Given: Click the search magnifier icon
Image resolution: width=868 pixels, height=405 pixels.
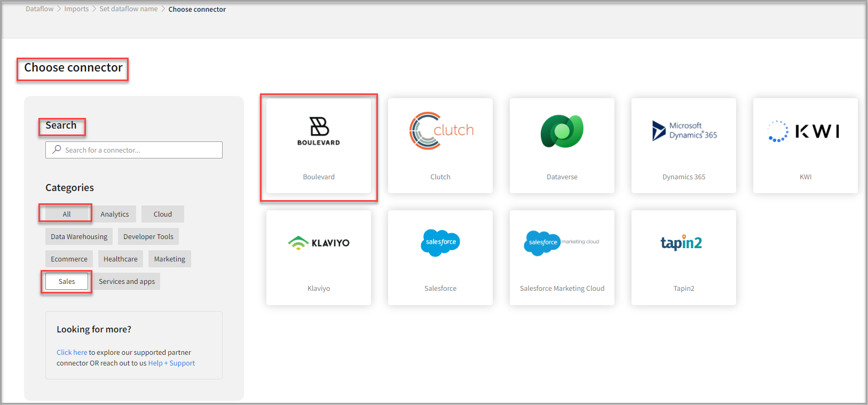Looking at the screenshot, I should click(57, 150).
